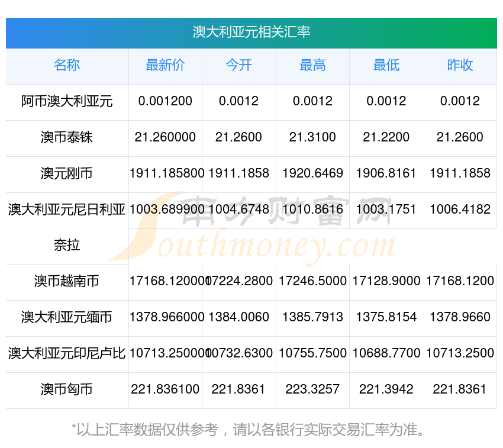Click the row name 澳币匈币
This screenshot has height=448, width=503.
(67, 389)
